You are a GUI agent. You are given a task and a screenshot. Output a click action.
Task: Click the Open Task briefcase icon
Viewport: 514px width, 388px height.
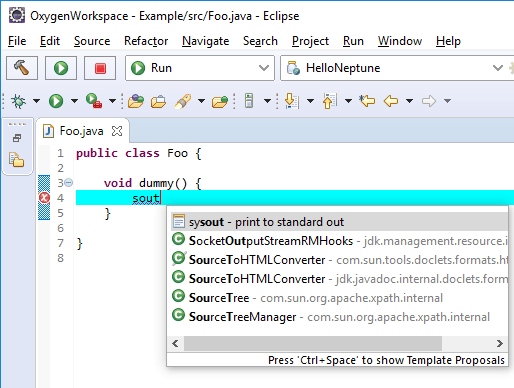[158, 101]
